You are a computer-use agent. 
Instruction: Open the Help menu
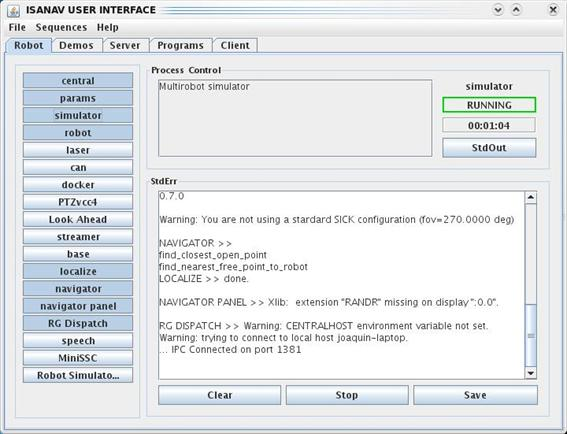click(107, 27)
